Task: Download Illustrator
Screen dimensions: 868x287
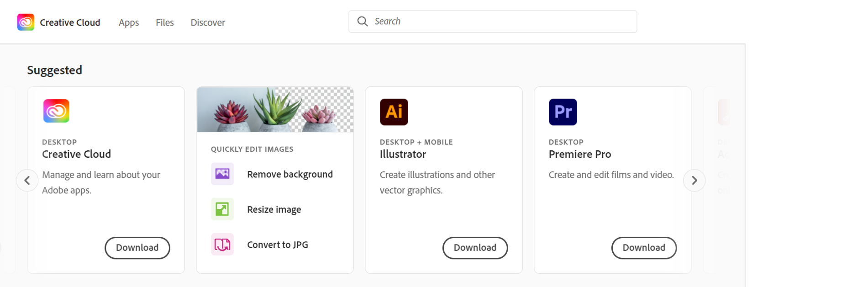Action: tap(475, 248)
